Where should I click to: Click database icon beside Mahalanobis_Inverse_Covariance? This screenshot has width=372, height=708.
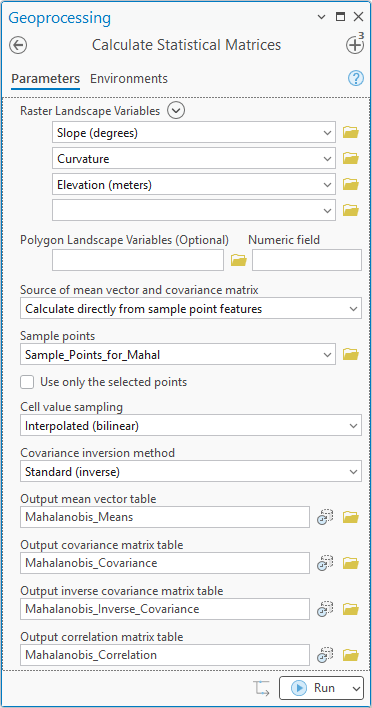325,609
